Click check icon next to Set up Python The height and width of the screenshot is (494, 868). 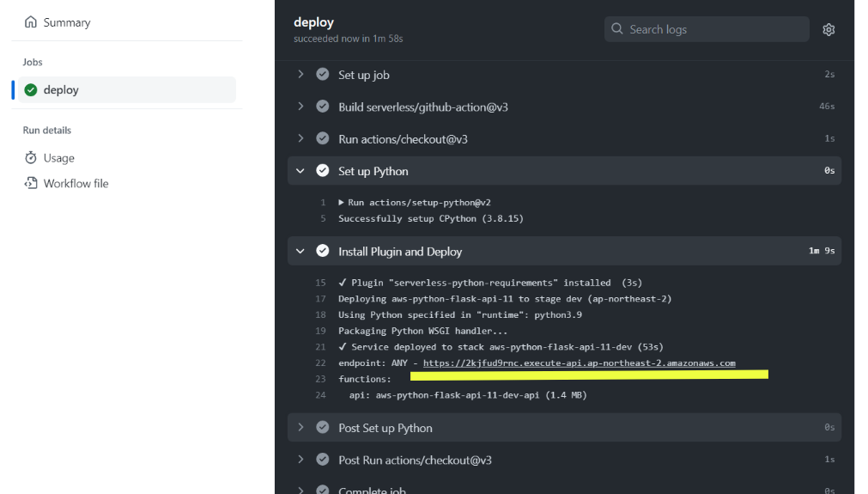coord(323,171)
